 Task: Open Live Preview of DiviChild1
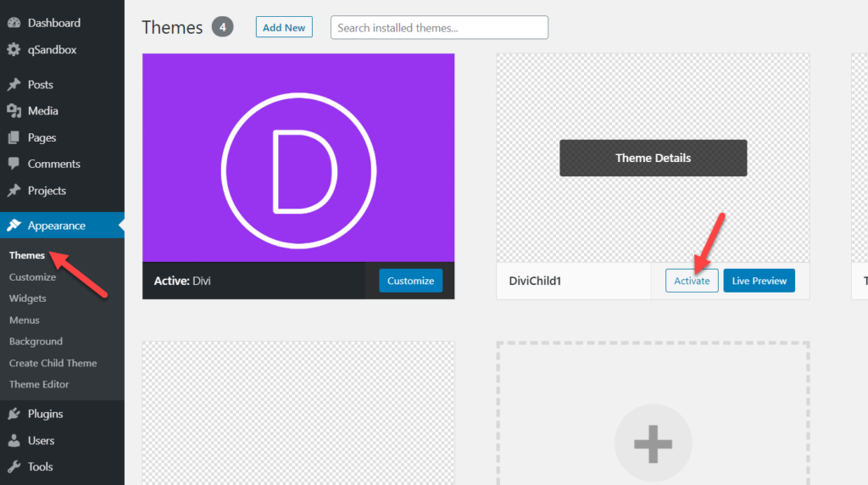[x=759, y=281]
